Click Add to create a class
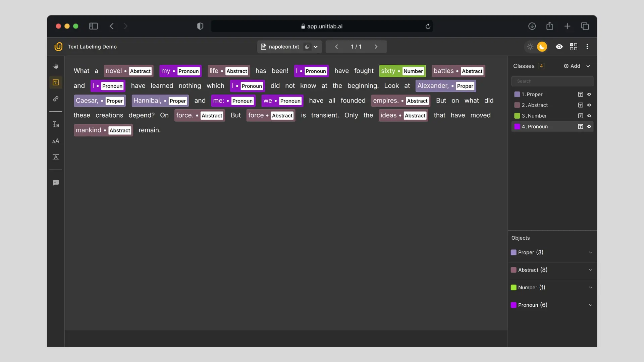Screen dimensions: 644x362 pyautogui.click(x=572, y=66)
